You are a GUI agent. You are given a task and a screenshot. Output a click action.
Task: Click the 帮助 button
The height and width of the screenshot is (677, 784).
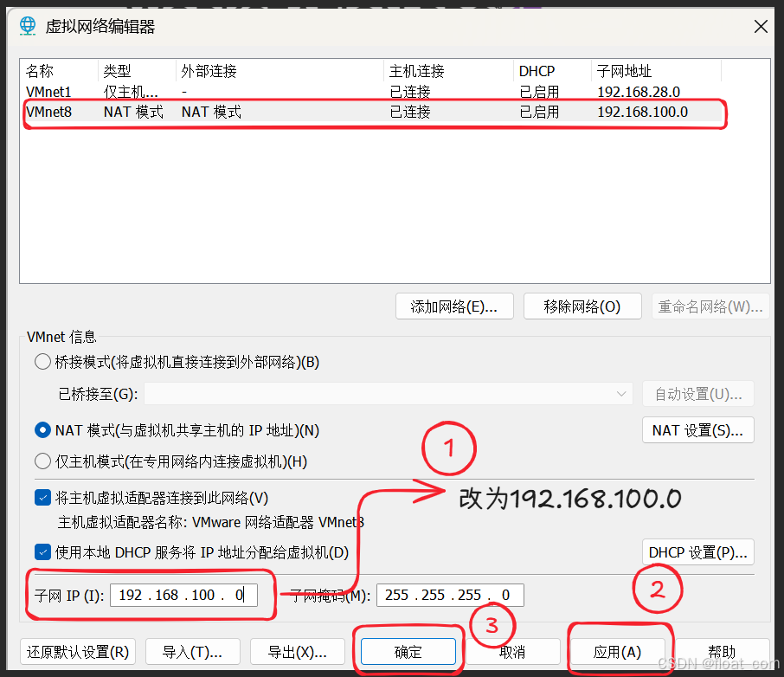click(722, 652)
